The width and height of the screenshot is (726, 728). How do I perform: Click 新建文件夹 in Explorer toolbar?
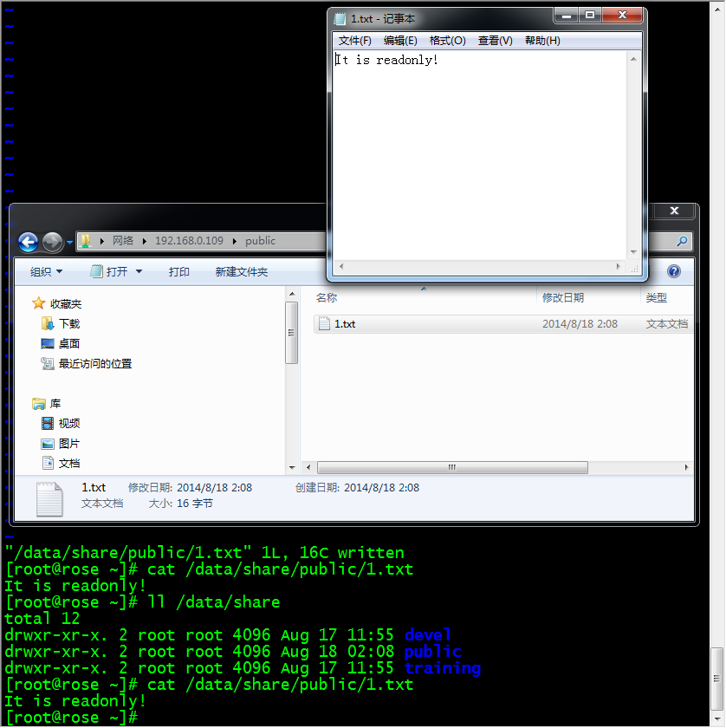[242, 271]
